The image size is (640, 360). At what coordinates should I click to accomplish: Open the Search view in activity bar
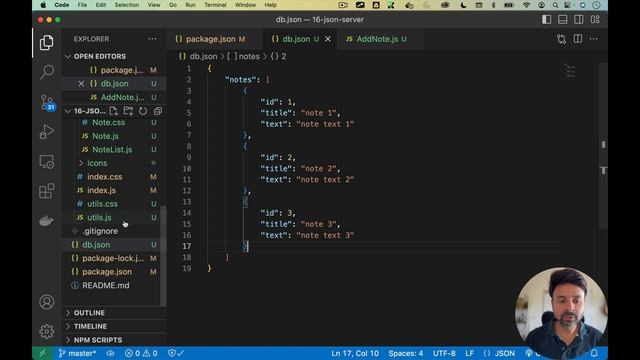[47, 72]
